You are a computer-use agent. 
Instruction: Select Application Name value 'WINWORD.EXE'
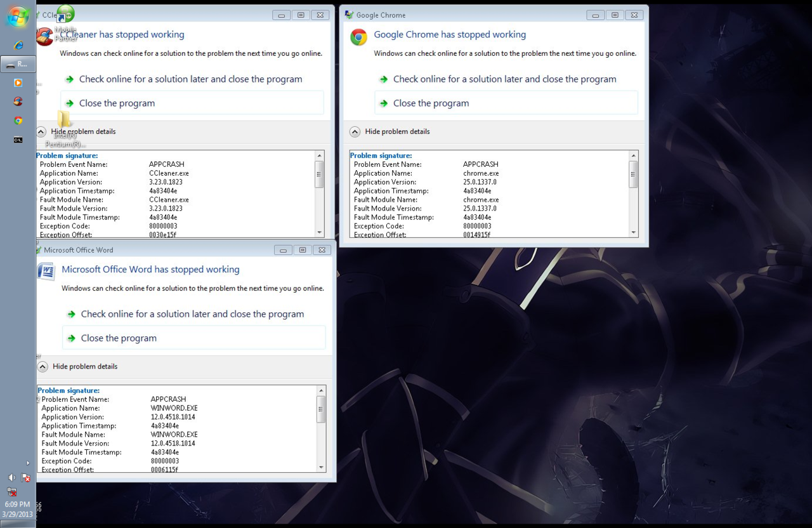(x=174, y=408)
